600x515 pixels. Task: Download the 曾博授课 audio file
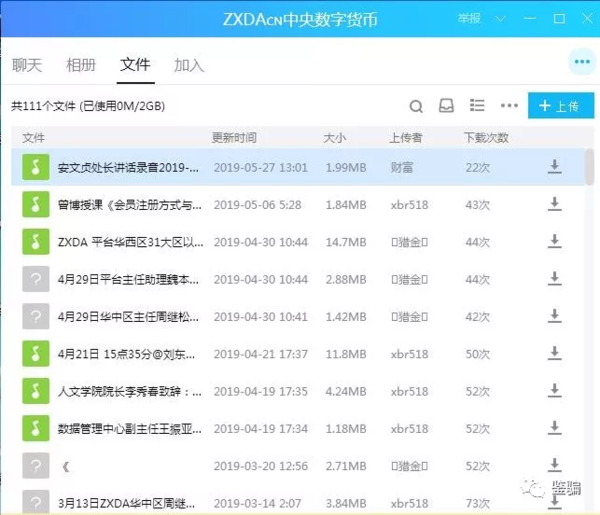[554, 204]
